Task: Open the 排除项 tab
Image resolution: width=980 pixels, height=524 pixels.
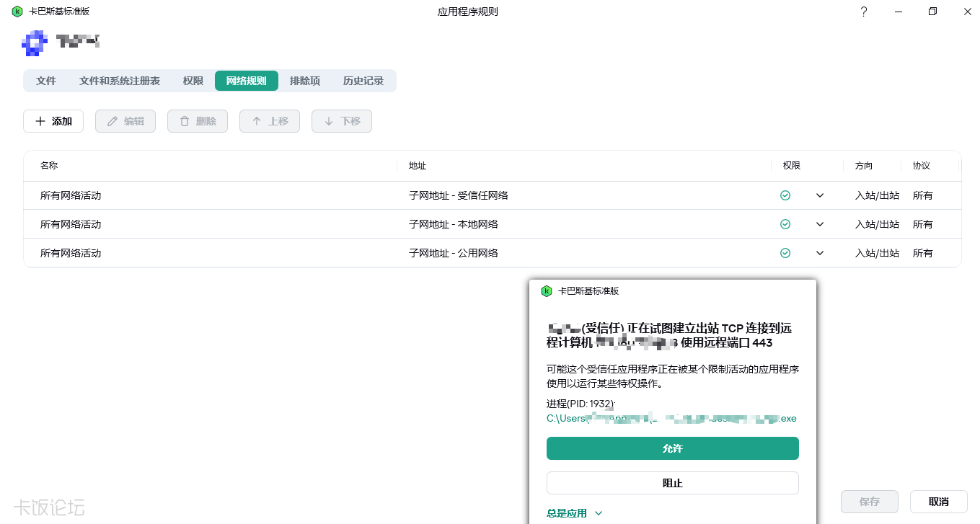Action: (305, 81)
